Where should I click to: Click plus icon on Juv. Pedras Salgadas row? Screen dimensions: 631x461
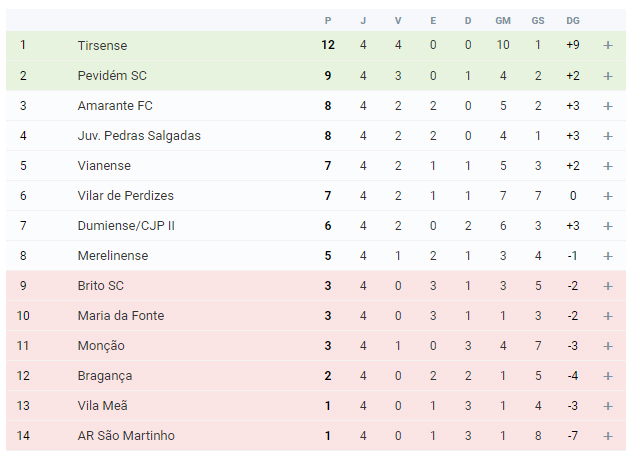608,136
